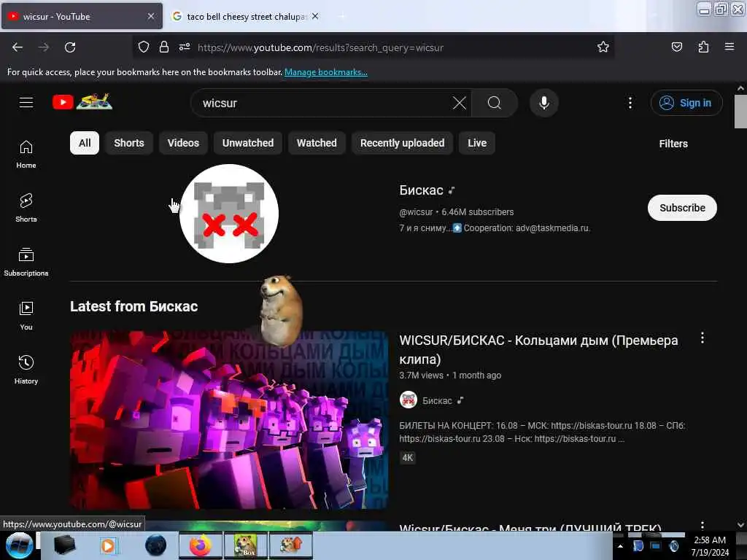Open the YouTube hamburger guide menu

26,102
